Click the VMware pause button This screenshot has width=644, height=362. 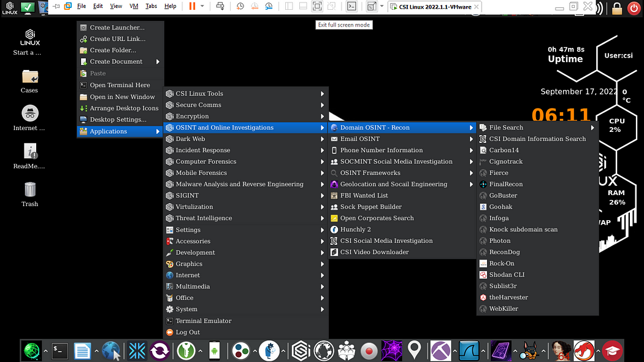point(192,6)
